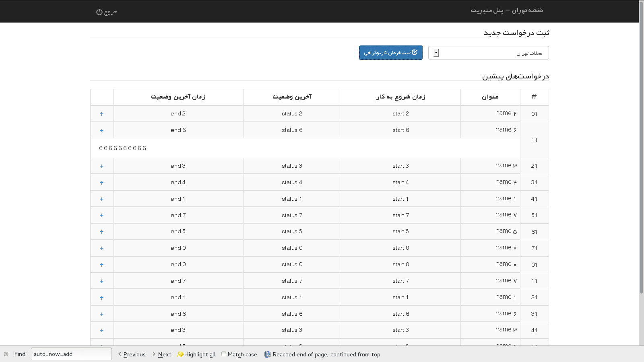Click status 6 in expanded row 11

(292, 130)
